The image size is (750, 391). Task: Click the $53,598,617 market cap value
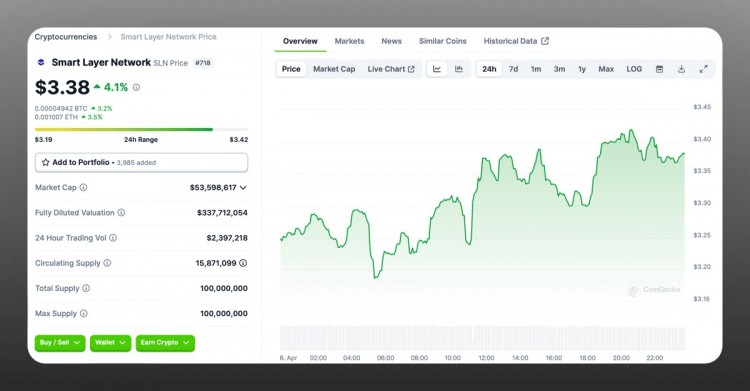(213, 187)
